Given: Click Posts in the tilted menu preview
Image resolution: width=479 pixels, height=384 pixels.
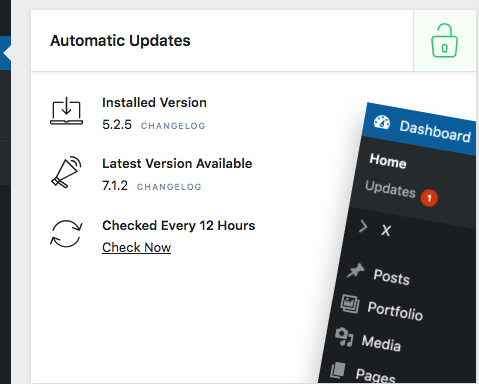Looking at the screenshot, I should coord(391,277).
